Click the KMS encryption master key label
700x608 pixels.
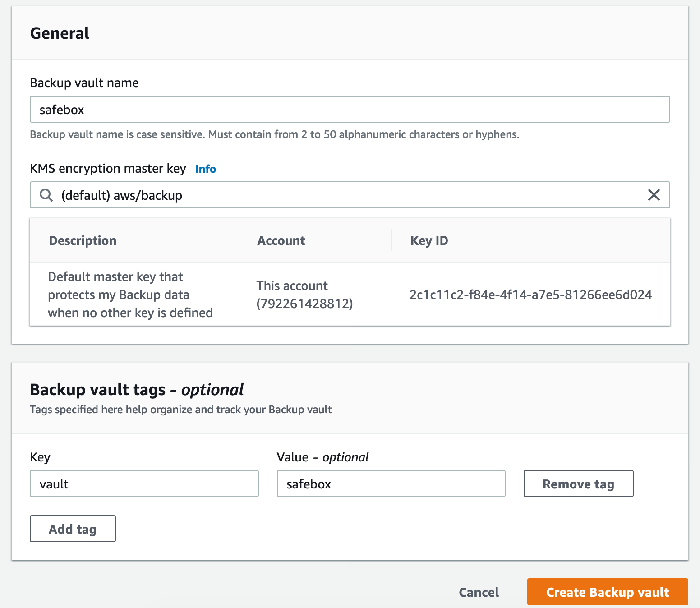(108, 169)
